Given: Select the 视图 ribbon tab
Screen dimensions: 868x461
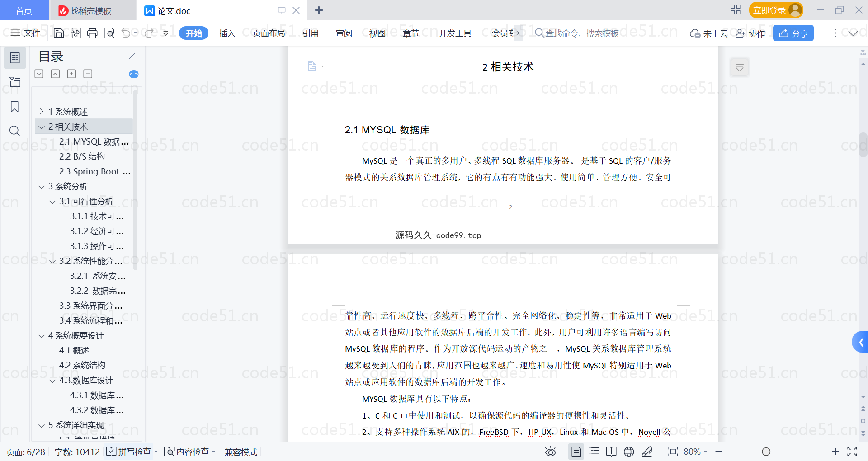Looking at the screenshot, I should click(x=377, y=33).
